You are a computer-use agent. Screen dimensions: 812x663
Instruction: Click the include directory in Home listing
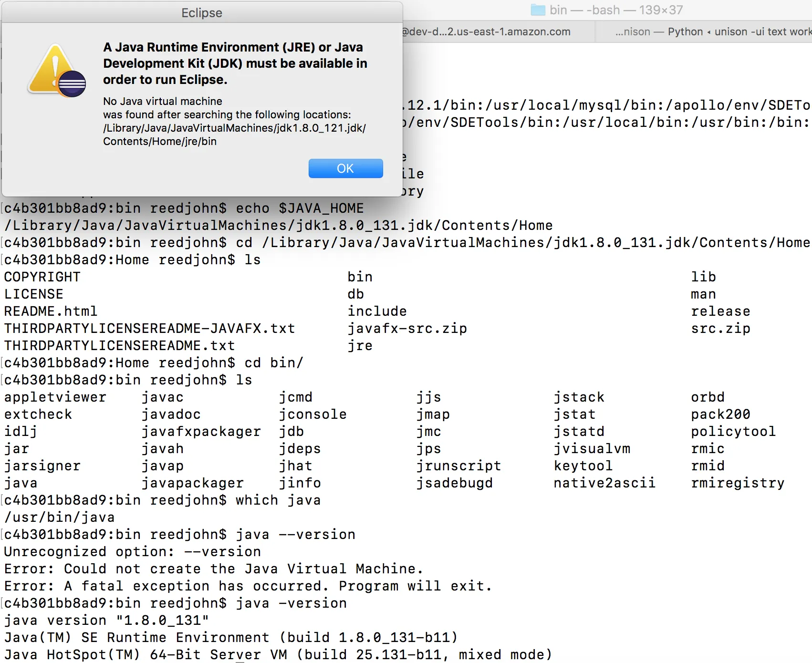[377, 311]
